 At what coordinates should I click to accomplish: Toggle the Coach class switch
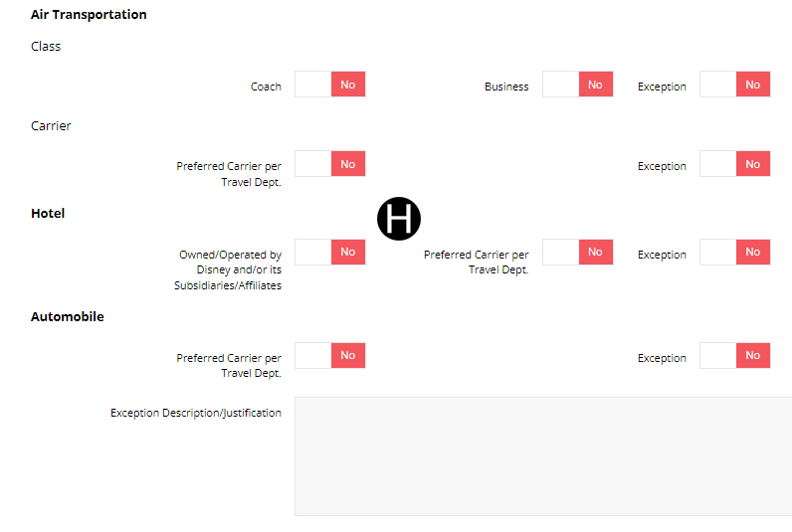(x=329, y=85)
